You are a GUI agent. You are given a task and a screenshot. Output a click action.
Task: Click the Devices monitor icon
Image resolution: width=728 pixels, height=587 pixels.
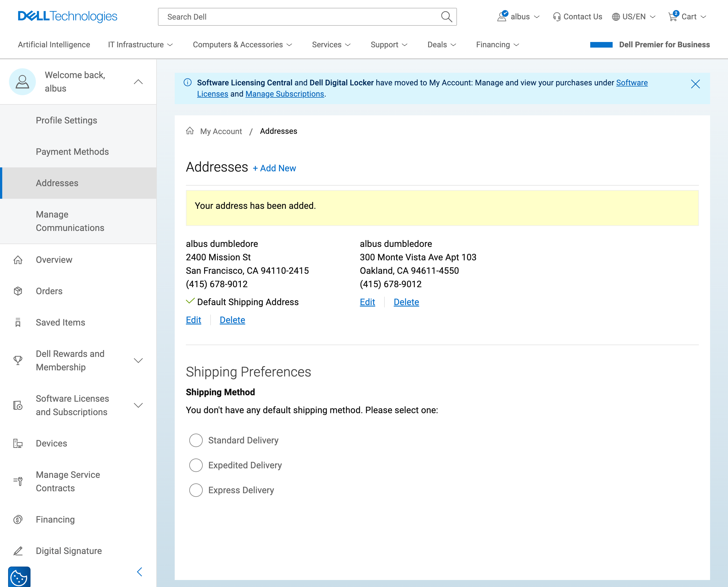click(18, 443)
